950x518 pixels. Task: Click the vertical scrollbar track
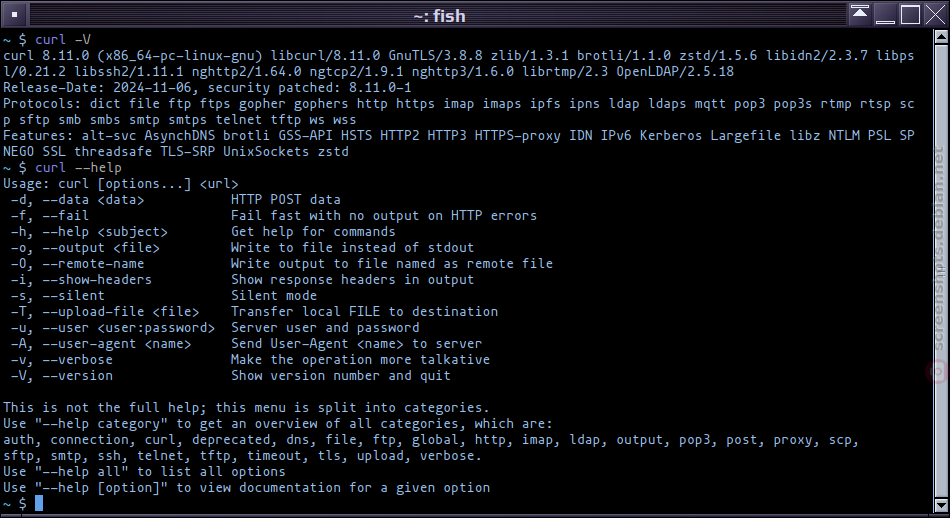click(x=941, y=270)
